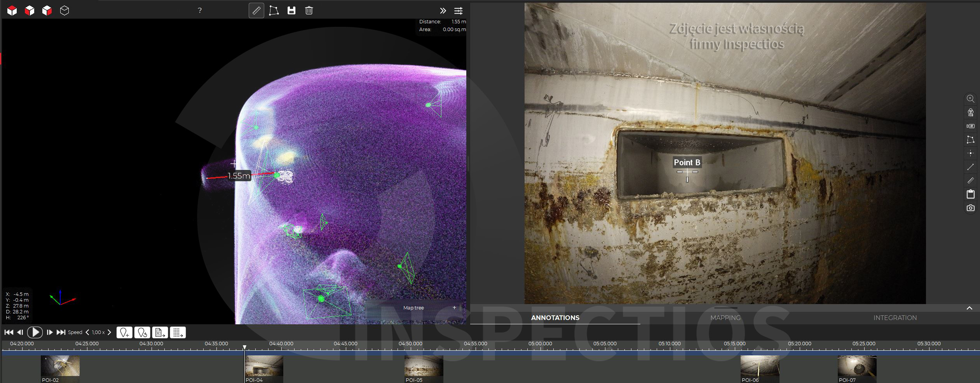Viewport: 980px width, 383px height.
Task: Take a snapshot with the camera icon
Action: click(971, 208)
